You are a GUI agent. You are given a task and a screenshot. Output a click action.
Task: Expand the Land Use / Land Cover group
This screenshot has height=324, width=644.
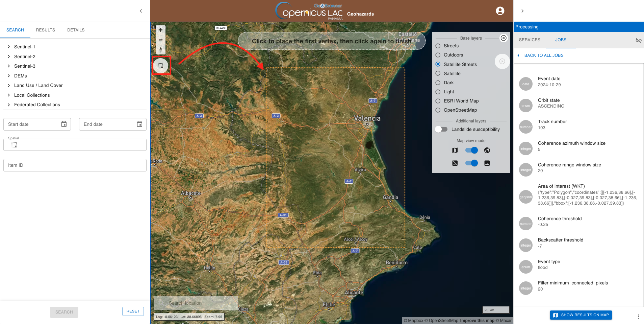(x=9, y=86)
